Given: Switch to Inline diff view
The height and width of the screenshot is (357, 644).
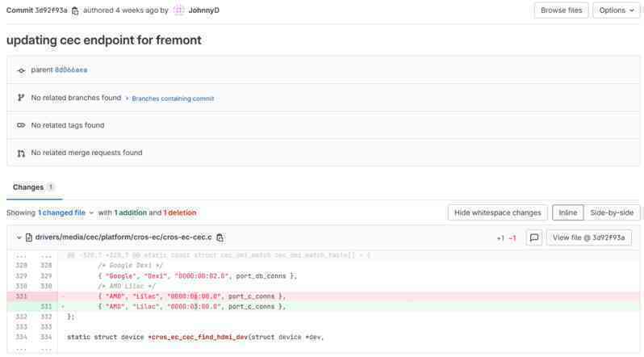Looking at the screenshot, I should click(567, 212).
